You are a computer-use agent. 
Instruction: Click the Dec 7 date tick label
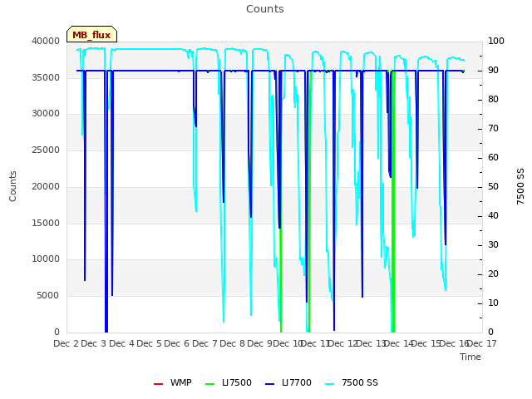click(x=204, y=343)
